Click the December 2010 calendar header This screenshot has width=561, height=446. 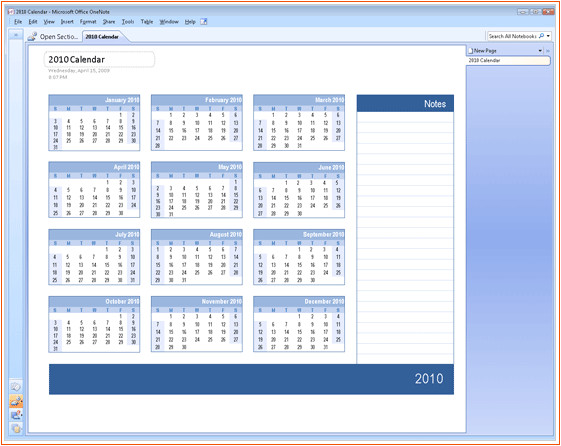[299, 302]
